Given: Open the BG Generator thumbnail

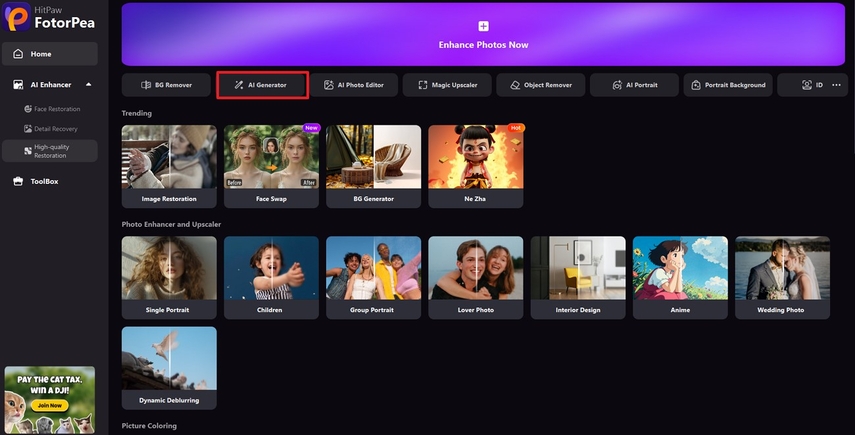Looking at the screenshot, I should tap(374, 166).
